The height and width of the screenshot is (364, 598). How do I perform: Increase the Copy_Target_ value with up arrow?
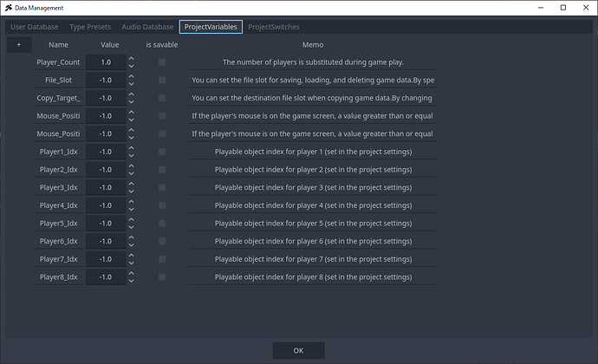(131, 94)
